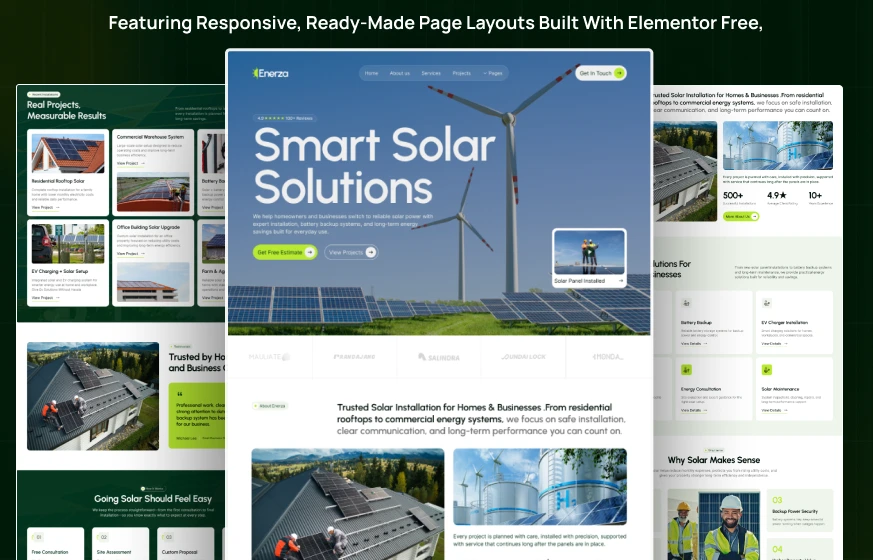The image size is (873, 560).
Task: Select the 03 Backup Power Security card
Action: click(800, 511)
